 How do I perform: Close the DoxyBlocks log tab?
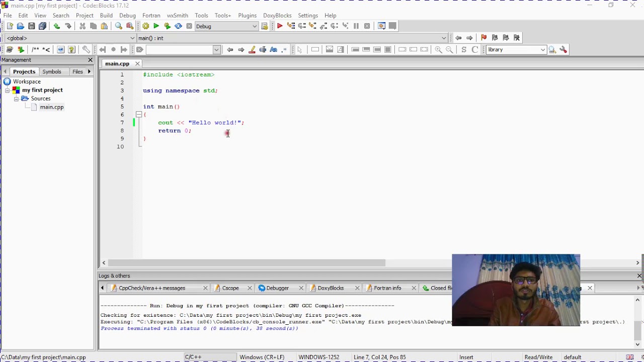(x=357, y=288)
